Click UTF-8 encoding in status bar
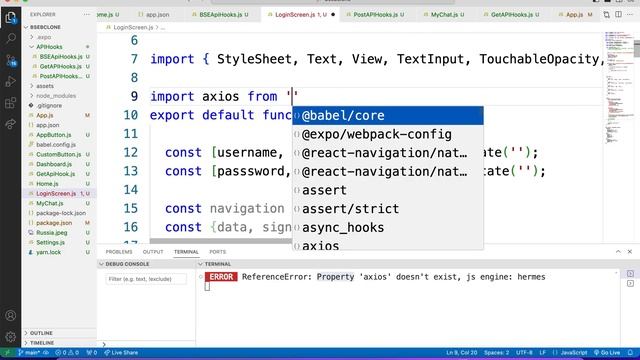640x360 pixels. 524,353
